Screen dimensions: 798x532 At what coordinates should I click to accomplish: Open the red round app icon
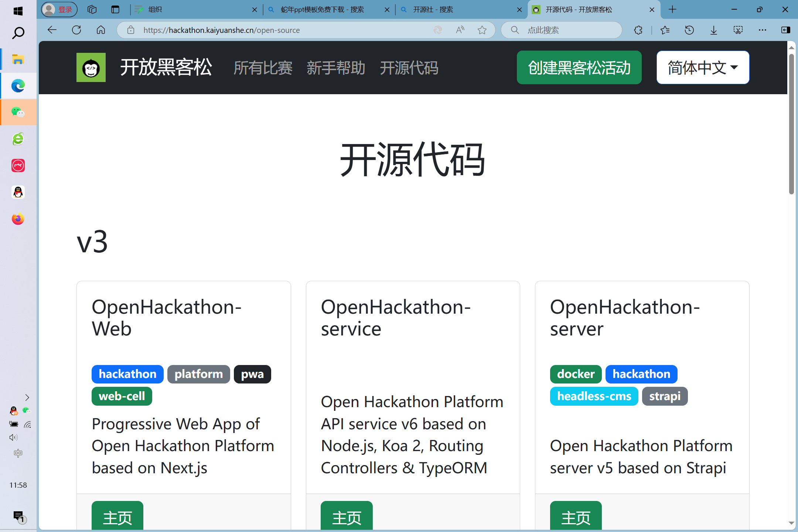click(18, 166)
